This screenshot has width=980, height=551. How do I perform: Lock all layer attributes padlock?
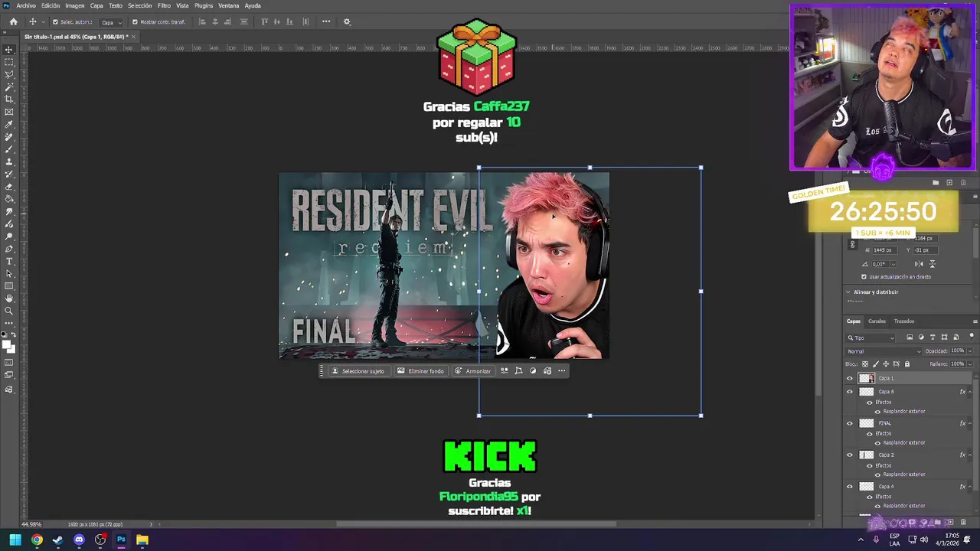coord(907,364)
